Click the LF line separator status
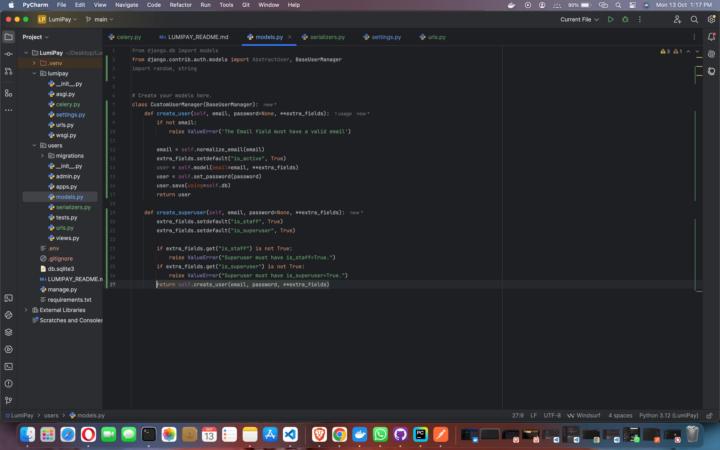 (533, 415)
